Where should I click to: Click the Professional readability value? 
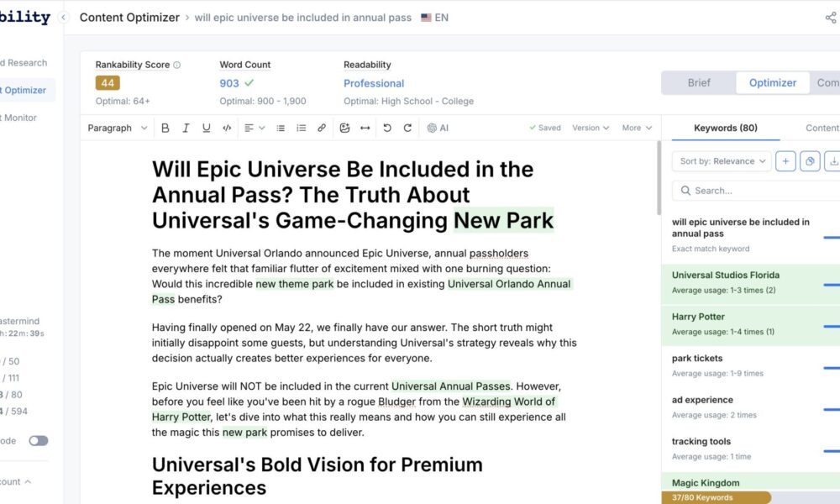click(x=374, y=83)
